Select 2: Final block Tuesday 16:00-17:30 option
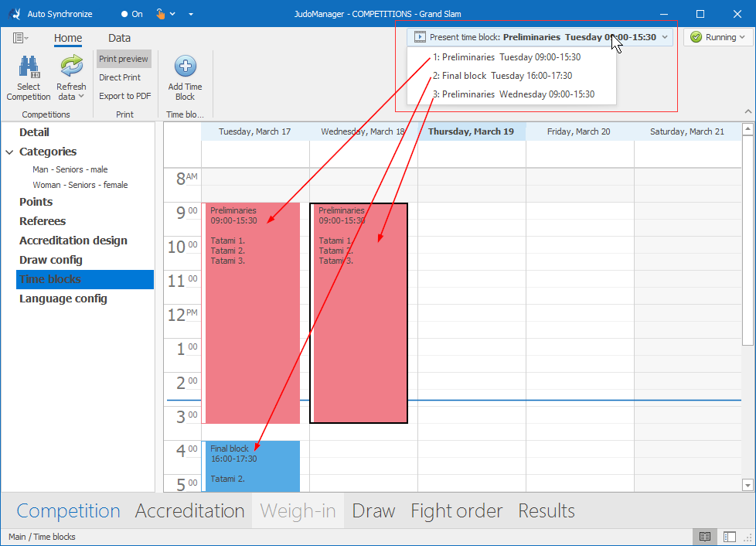Viewport: 756px width, 546px height. [x=512, y=76]
